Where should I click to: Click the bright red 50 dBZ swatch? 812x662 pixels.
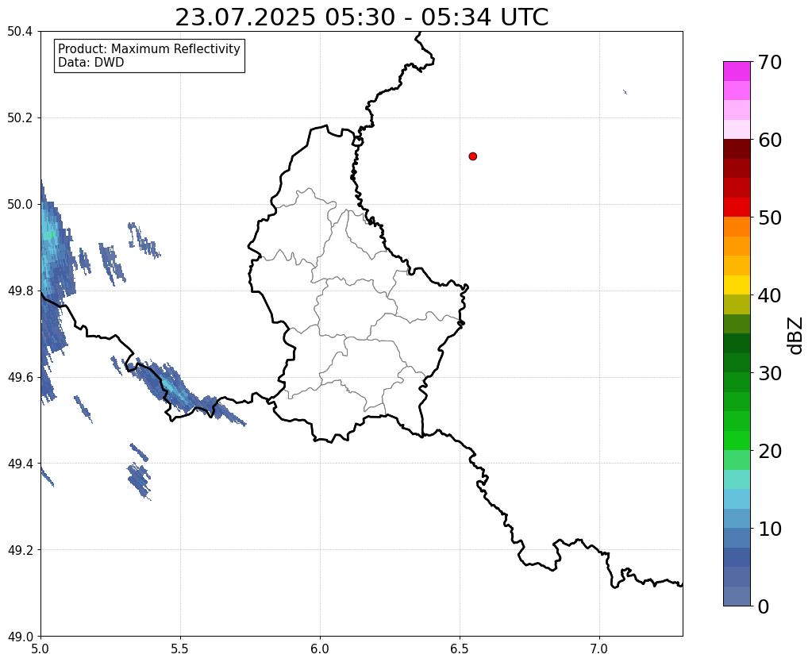[737, 207]
